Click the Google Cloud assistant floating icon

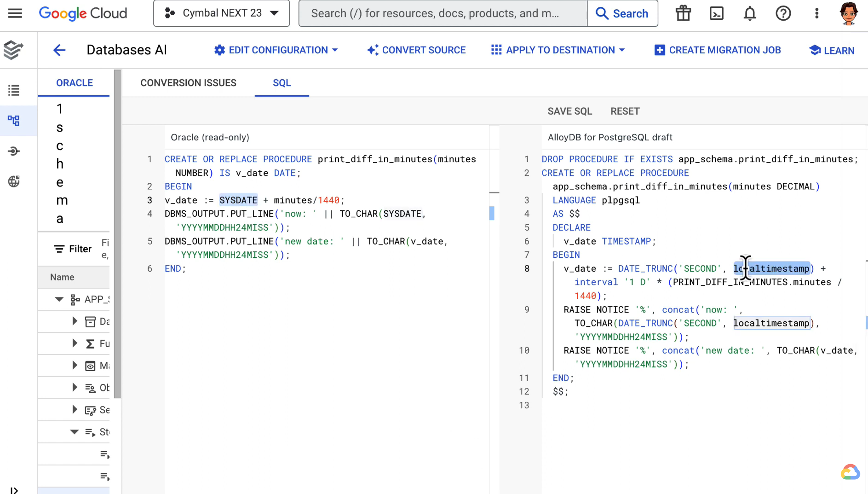pyautogui.click(x=850, y=472)
